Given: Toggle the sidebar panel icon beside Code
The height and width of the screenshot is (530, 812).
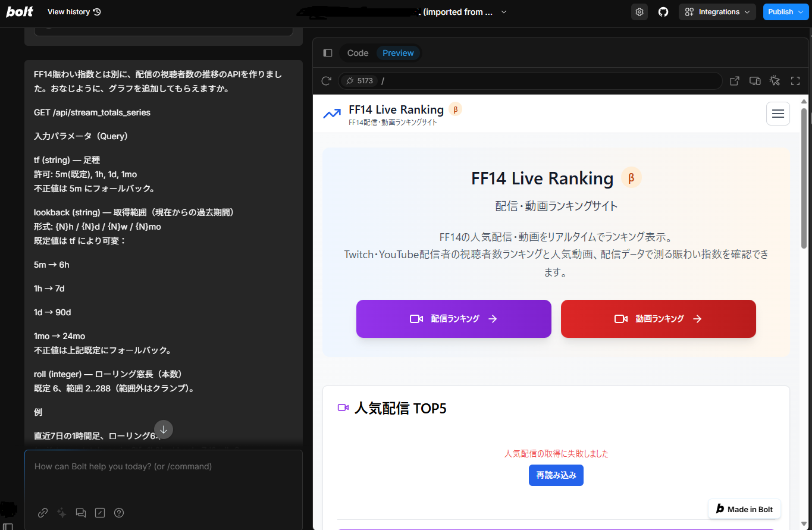Looking at the screenshot, I should click(327, 53).
